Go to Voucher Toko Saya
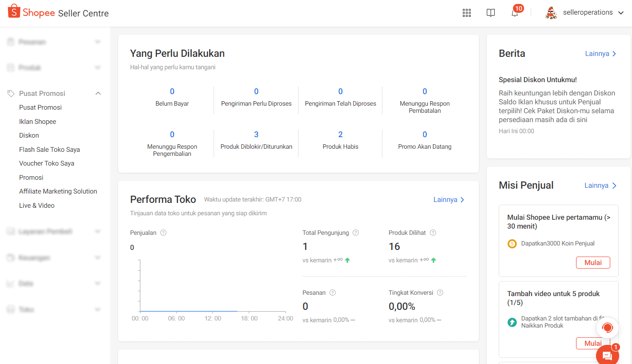This screenshot has height=364, width=632. click(47, 163)
